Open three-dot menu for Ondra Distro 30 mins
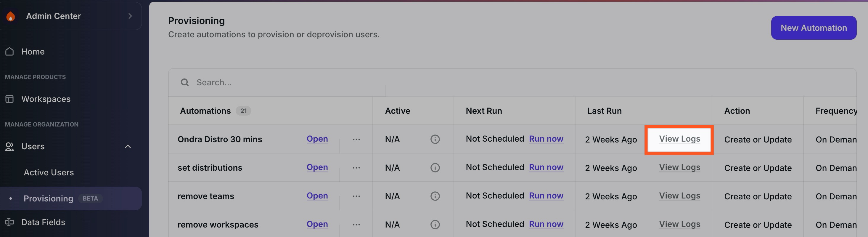The image size is (868, 237). click(356, 139)
